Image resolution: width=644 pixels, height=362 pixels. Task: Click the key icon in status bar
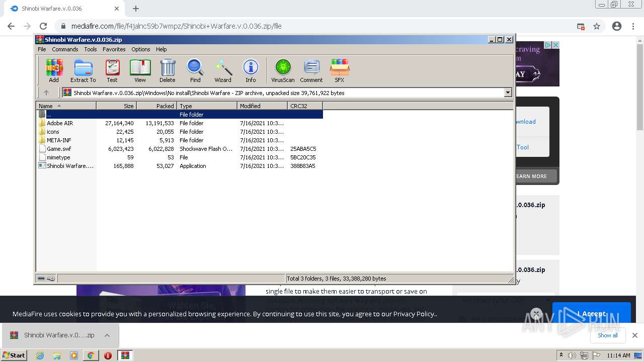coord(51,279)
